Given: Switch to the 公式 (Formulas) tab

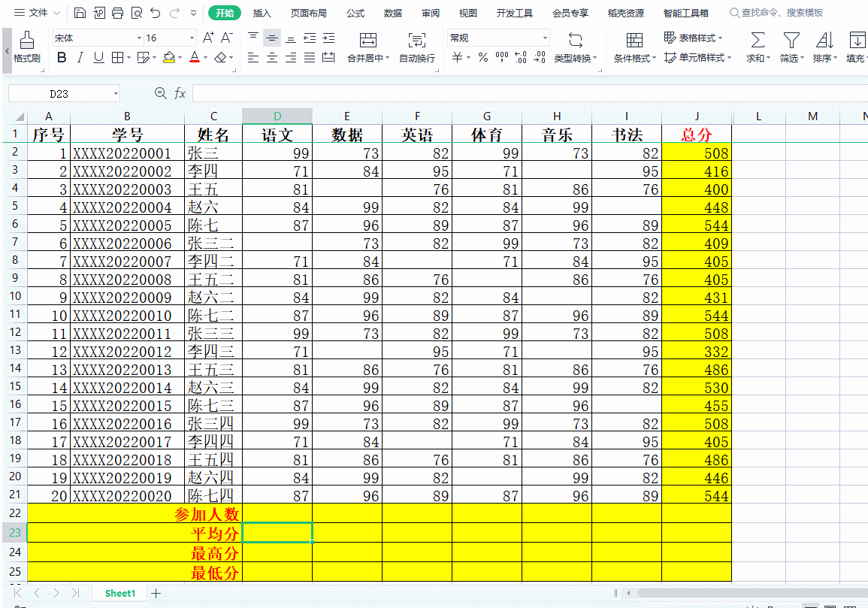Looking at the screenshot, I should coord(355,13).
